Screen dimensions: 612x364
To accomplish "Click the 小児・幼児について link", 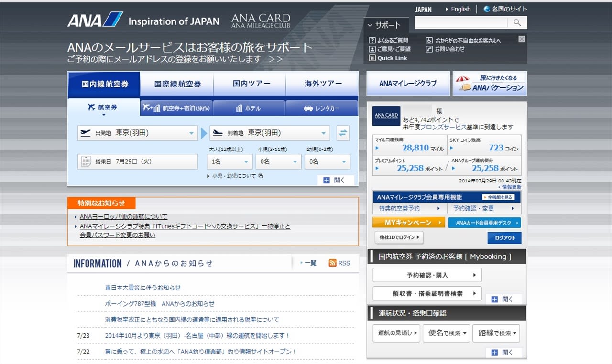I will 234,176.
